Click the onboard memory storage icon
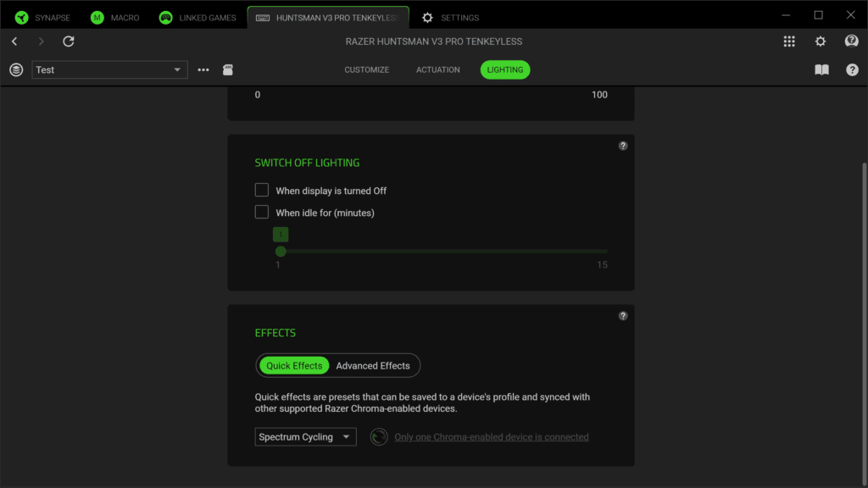 tap(227, 69)
